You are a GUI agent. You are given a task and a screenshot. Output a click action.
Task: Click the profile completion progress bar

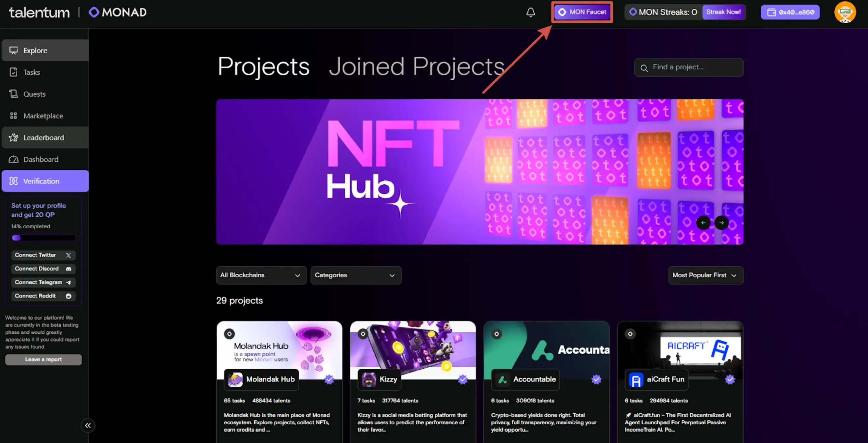43,238
